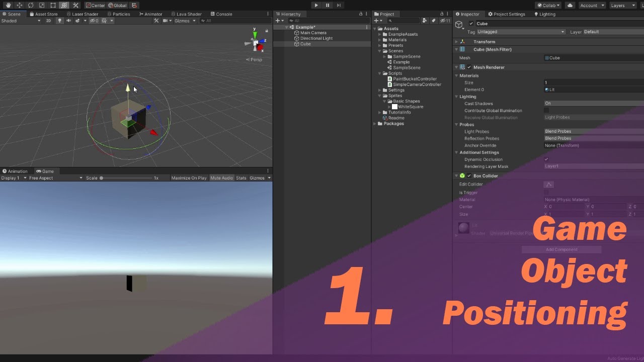Select the Hand tool
644x362 pixels.
8,5
